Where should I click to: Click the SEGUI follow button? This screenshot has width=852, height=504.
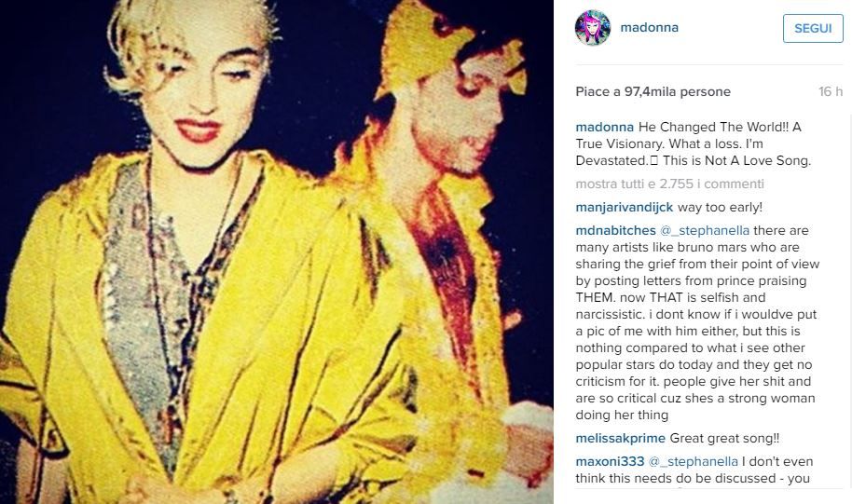click(x=813, y=28)
